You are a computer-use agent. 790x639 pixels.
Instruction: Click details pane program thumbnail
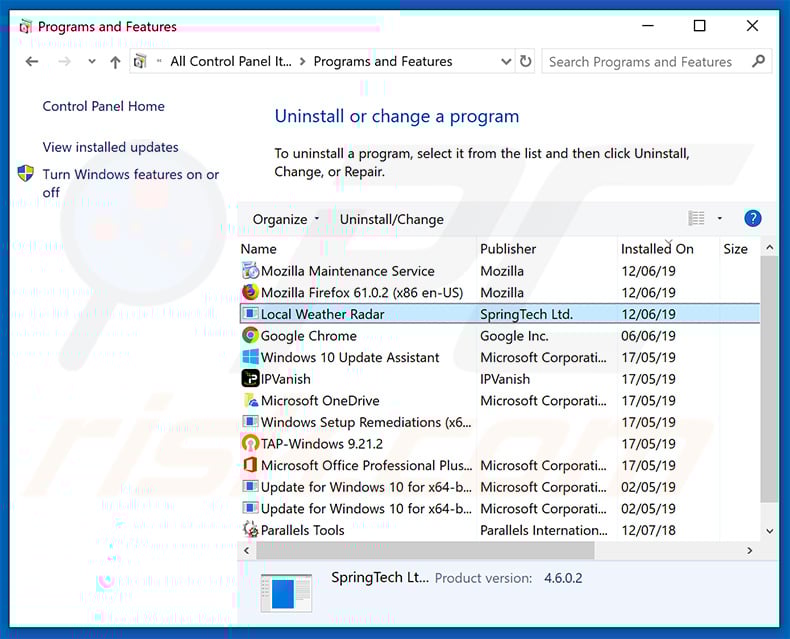coord(286,593)
